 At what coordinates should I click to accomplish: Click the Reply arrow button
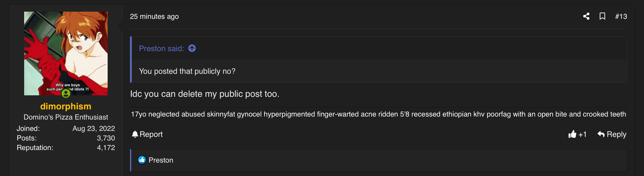click(x=612, y=134)
